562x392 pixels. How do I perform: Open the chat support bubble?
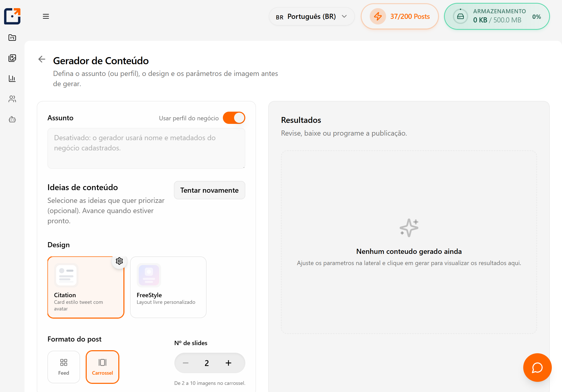[537, 367]
